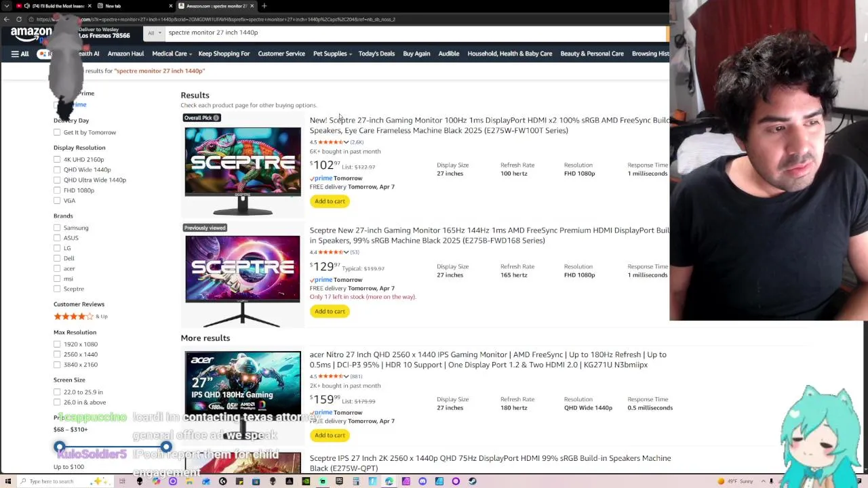
Task: Open a new browser tab with the plus icon
Action: pyautogui.click(x=264, y=6)
